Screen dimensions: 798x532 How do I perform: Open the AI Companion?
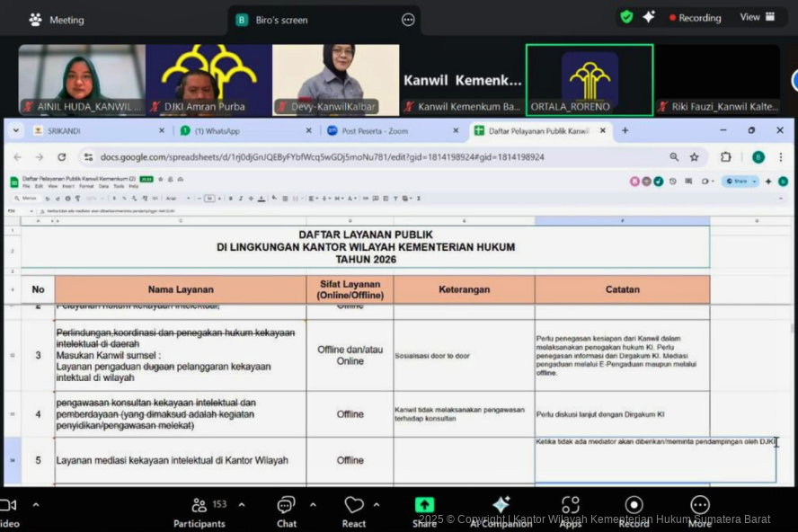tap(501, 505)
